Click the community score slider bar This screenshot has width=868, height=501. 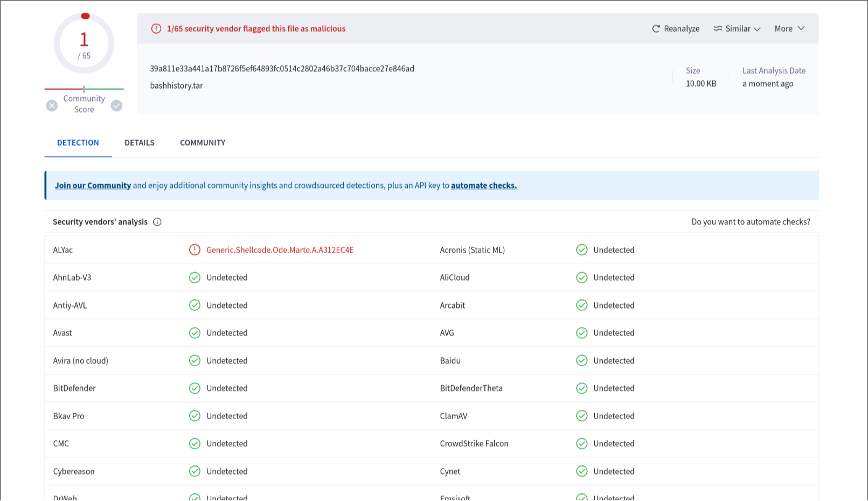coord(84,89)
